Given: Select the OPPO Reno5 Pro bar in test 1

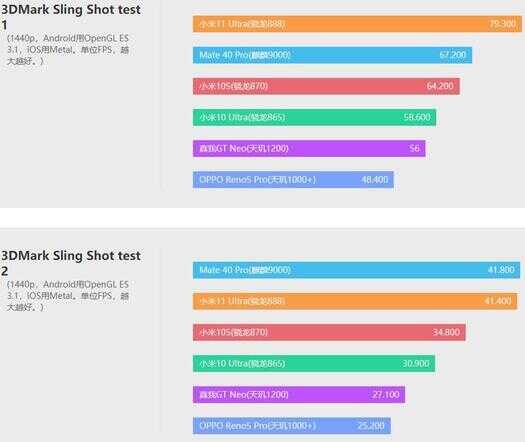Looking at the screenshot, I should pyautogui.click(x=293, y=179).
